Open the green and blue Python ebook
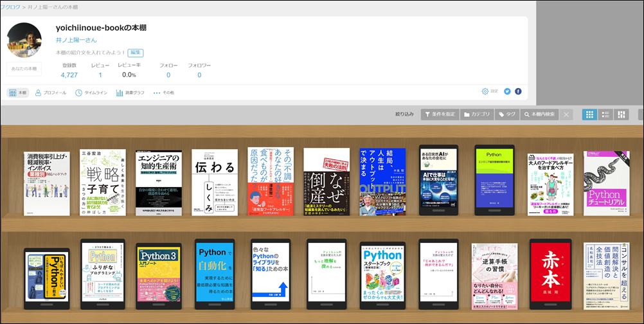 [494, 180]
